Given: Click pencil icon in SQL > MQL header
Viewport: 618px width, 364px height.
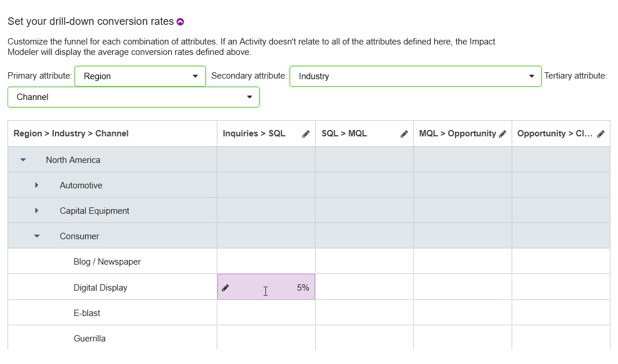Looking at the screenshot, I should [404, 134].
